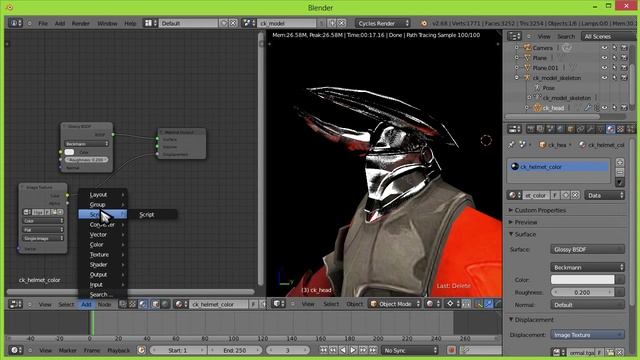Open the Texture properties tab icon
This screenshot has width=640, height=360.
tap(620, 129)
